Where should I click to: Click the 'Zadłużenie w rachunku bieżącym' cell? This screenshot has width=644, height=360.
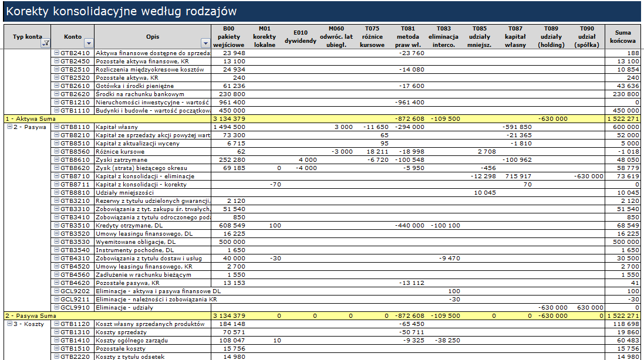click(153, 274)
